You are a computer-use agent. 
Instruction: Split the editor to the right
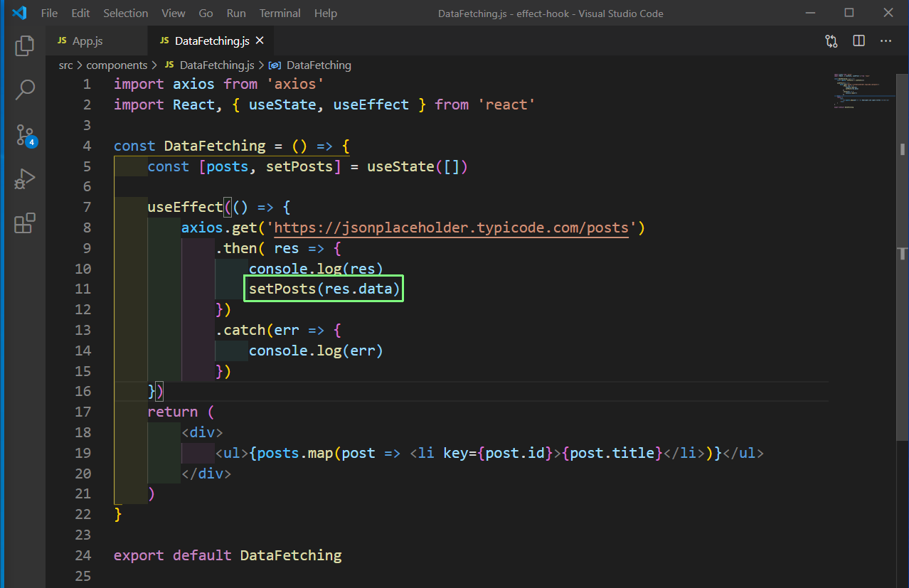[859, 41]
